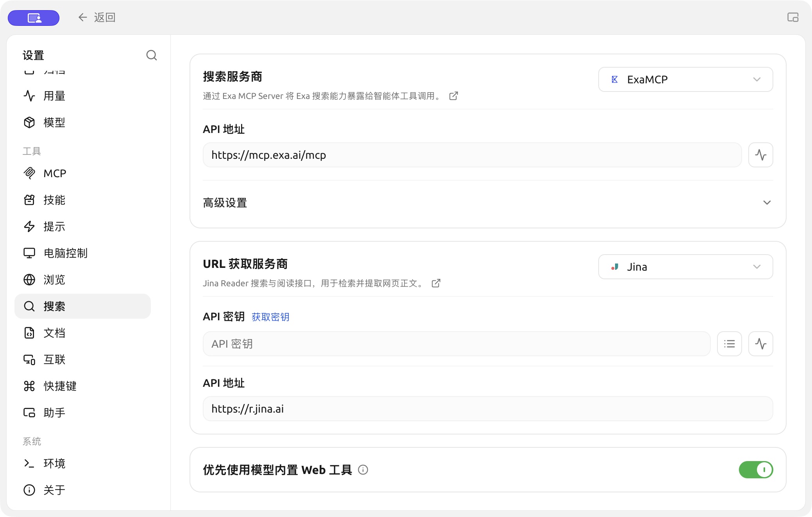
Task: Click the 获取密钥 get key link
Action: point(270,317)
